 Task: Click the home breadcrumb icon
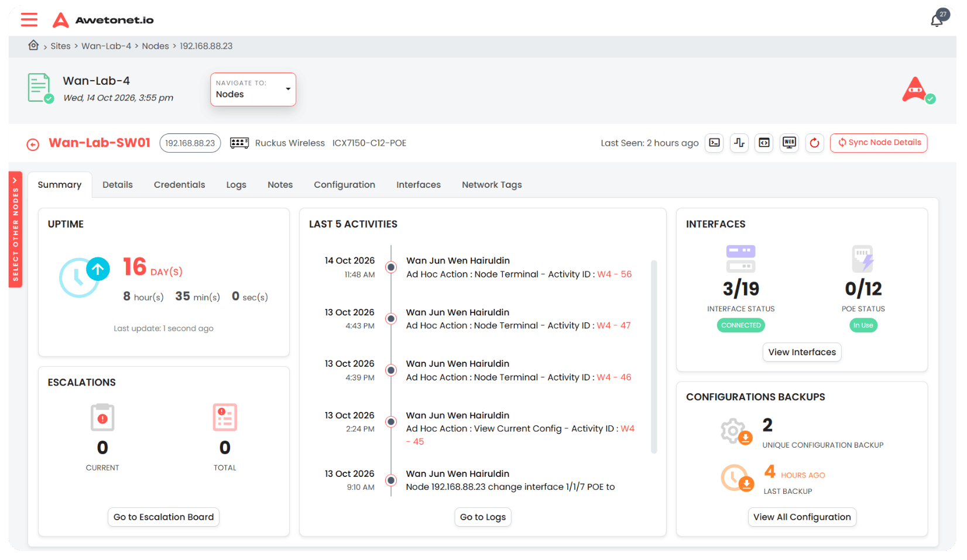[x=33, y=45]
